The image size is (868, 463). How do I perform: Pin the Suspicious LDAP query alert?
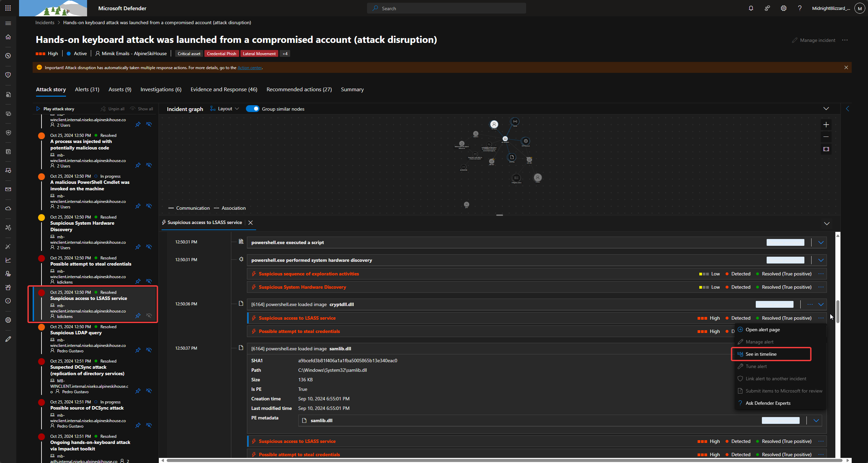coord(138,350)
